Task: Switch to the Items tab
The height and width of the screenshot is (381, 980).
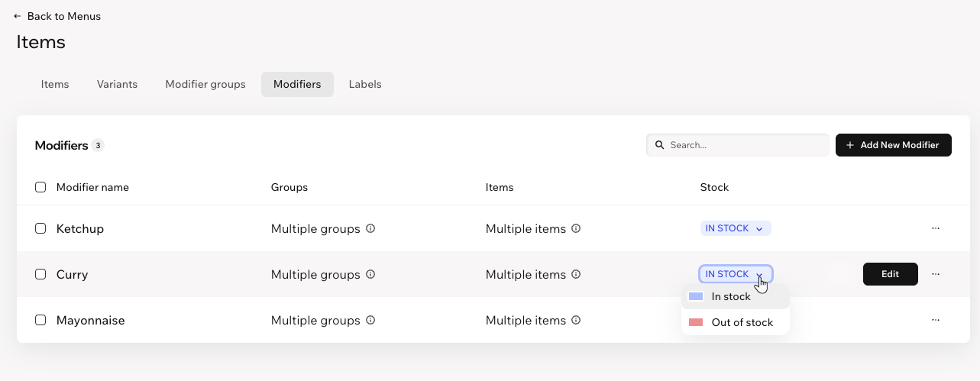Action: tap(55, 85)
